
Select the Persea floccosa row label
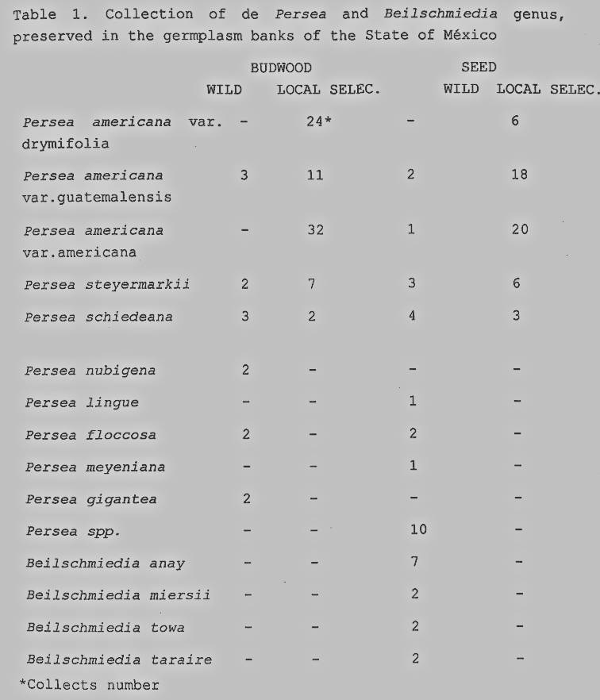(90, 435)
